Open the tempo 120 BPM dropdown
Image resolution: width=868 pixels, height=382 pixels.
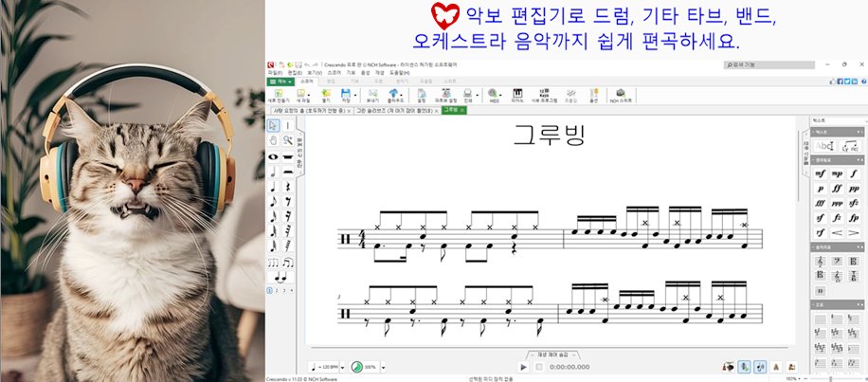point(342,367)
